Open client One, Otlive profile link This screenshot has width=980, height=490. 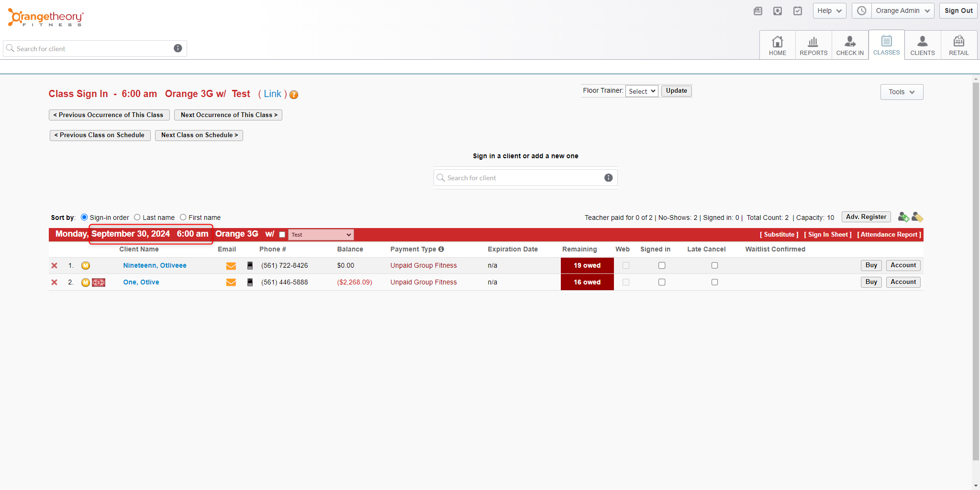point(141,282)
